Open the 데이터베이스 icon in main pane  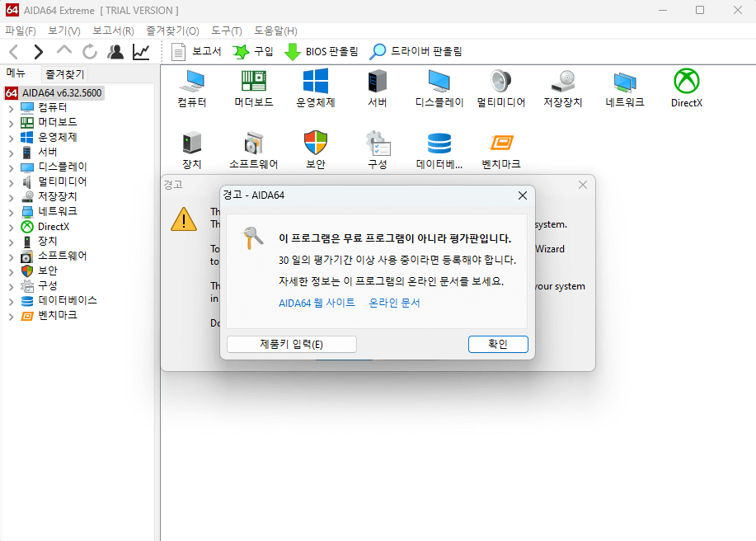[x=439, y=150]
